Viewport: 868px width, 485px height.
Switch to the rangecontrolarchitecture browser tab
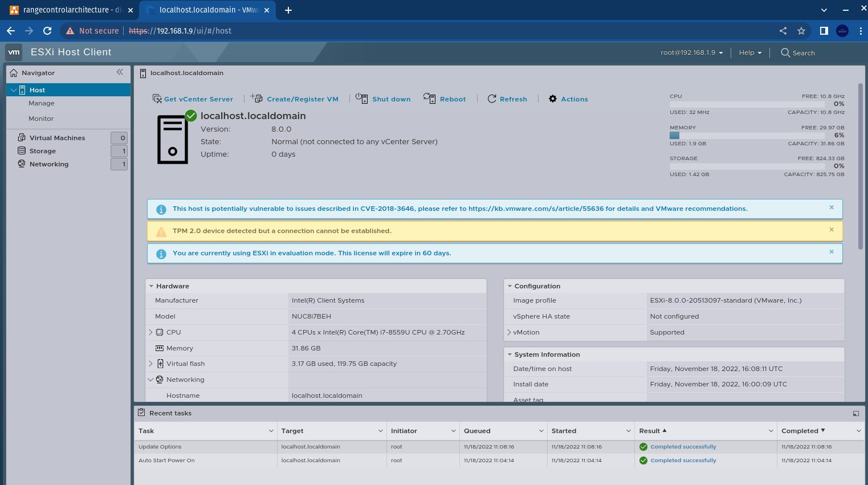coord(71,10)
